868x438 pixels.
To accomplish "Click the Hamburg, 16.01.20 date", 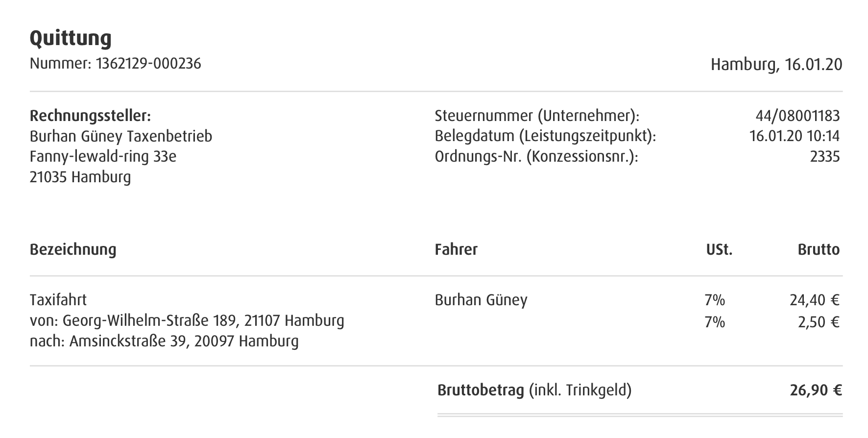I will [776, 65].
